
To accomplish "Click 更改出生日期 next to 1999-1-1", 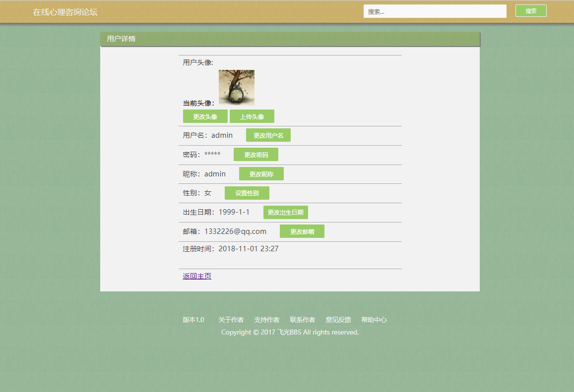I will tap(285, 212).
